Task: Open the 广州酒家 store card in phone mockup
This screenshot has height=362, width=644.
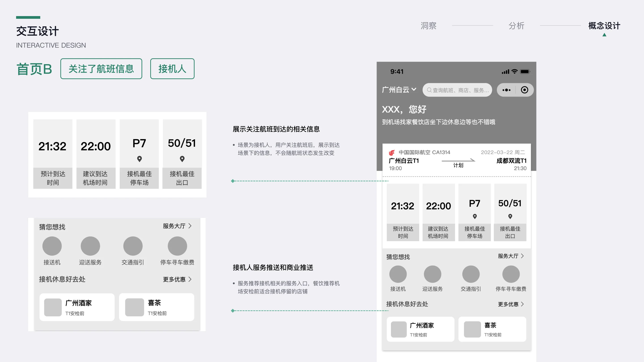Action: pyautogui.click(x=420, y=329)
